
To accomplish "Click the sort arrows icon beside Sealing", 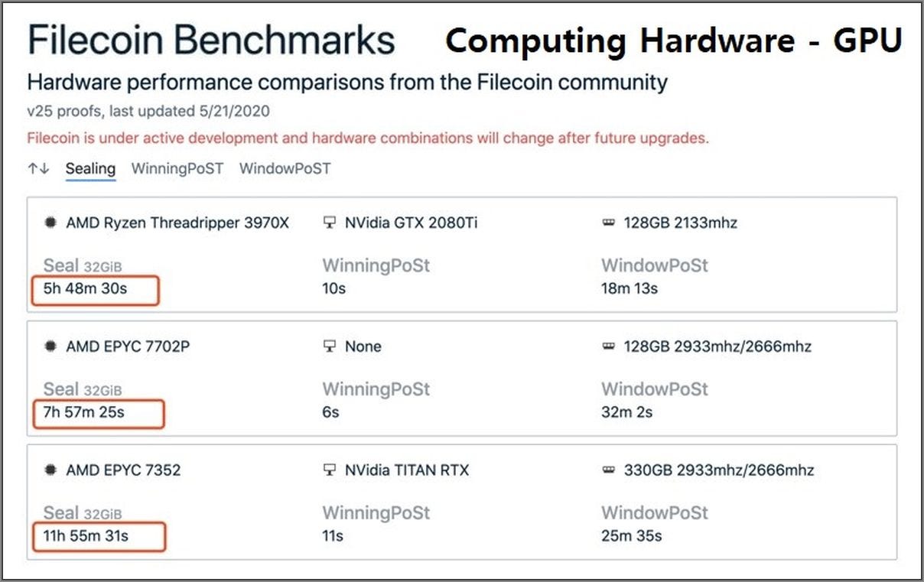I will coord(38,168).
